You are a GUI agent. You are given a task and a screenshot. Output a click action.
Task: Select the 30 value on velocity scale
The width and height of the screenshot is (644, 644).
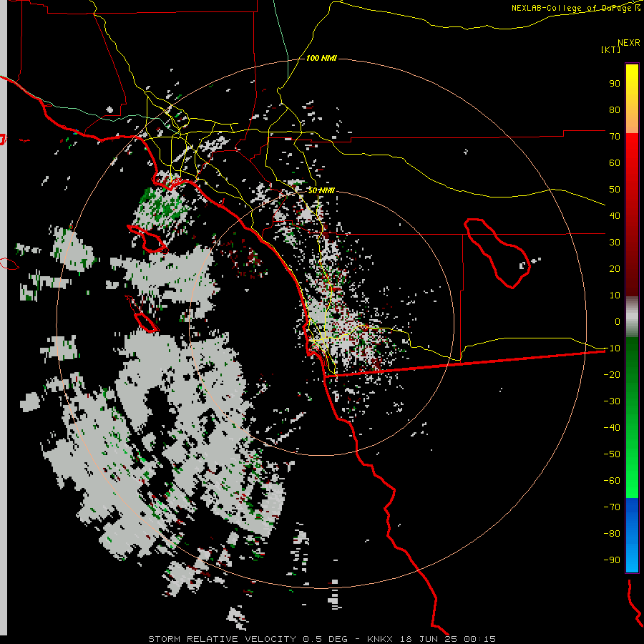[615, 243]
